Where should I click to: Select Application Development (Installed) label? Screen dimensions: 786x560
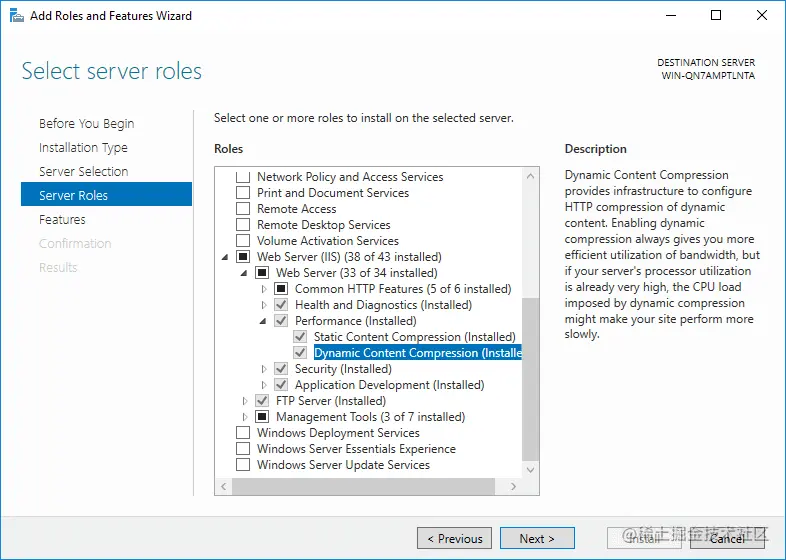pos(389,385)
